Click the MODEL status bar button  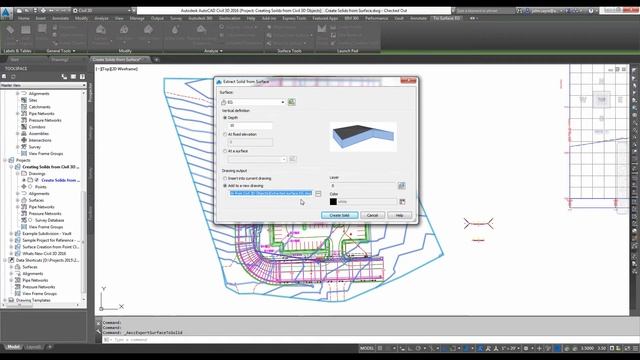[x=367, y=348]
